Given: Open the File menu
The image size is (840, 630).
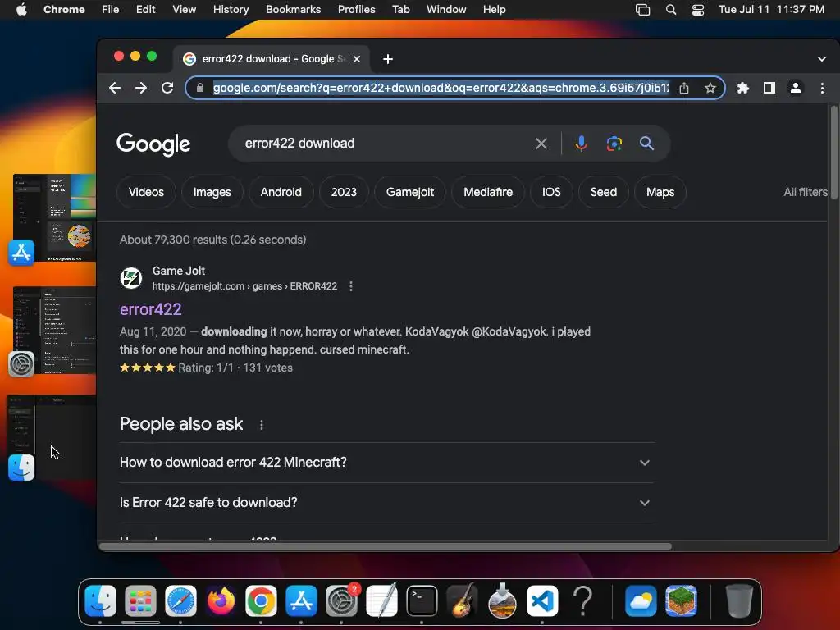Looking at the screenshot, I should [111, 10].
